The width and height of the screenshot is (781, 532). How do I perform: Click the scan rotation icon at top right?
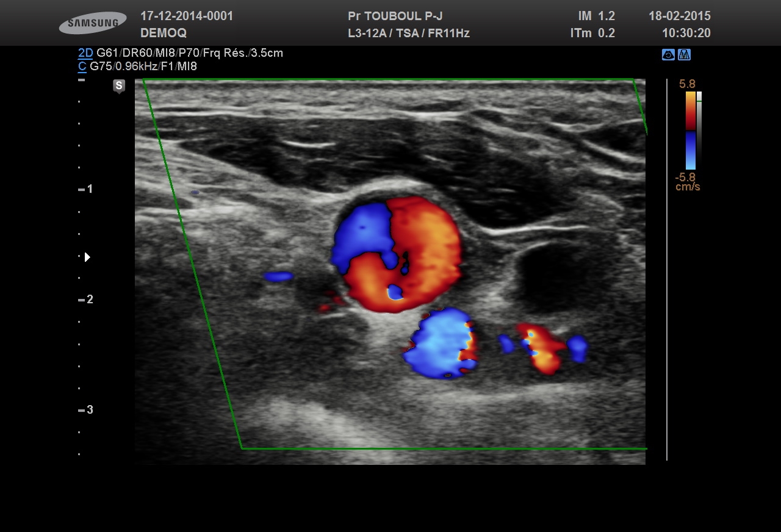click(668, 55)
